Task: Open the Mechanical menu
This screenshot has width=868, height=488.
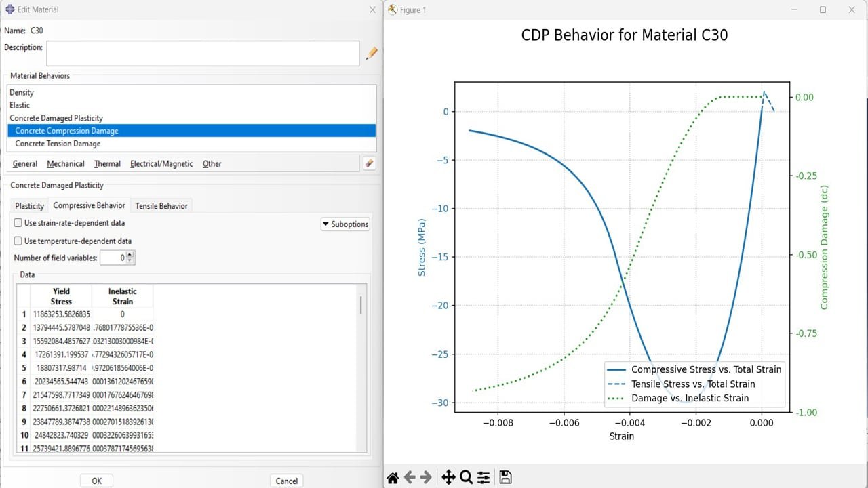Action: click(66, 164)
